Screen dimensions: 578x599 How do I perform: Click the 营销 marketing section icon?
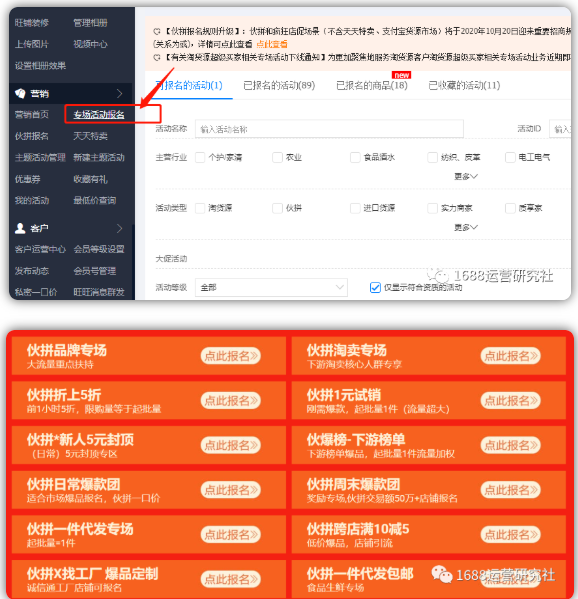click(x=20, y=93)
